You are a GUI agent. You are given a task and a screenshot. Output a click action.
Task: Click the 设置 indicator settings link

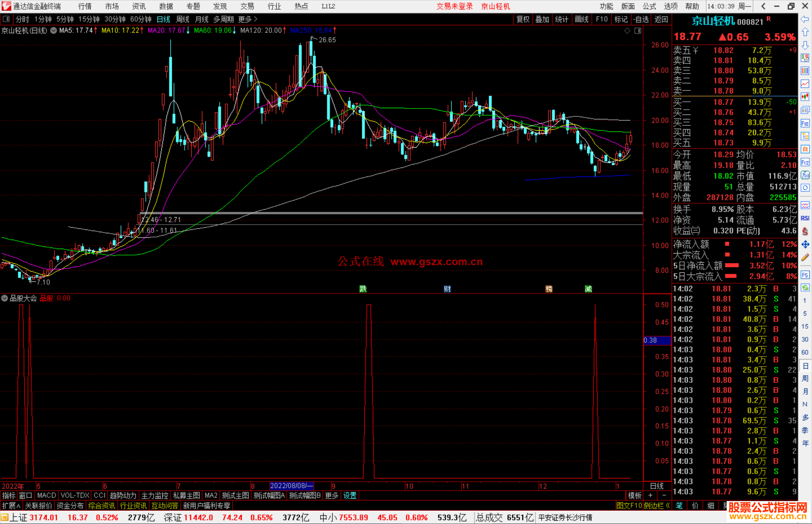[x=350, y=495]
